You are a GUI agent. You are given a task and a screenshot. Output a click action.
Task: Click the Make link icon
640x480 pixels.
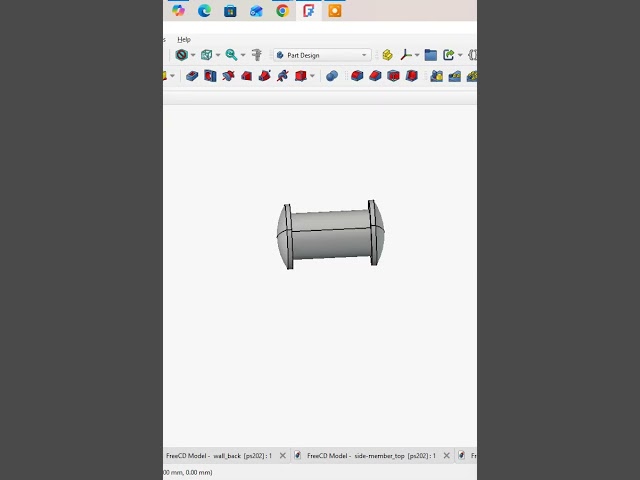pyautogui.click(x=449, y=55)
